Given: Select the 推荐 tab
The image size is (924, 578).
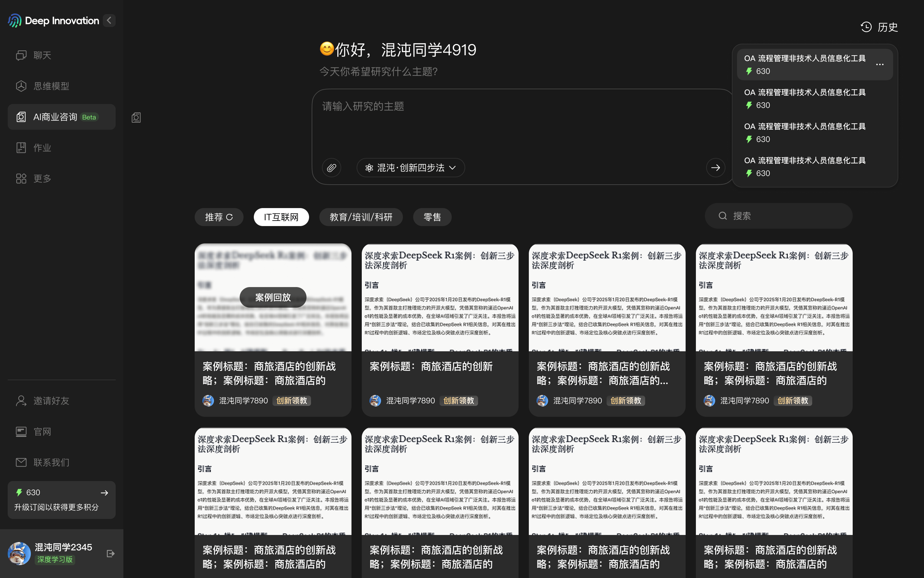Looking at the screenshot, I should tap(219, 217).
